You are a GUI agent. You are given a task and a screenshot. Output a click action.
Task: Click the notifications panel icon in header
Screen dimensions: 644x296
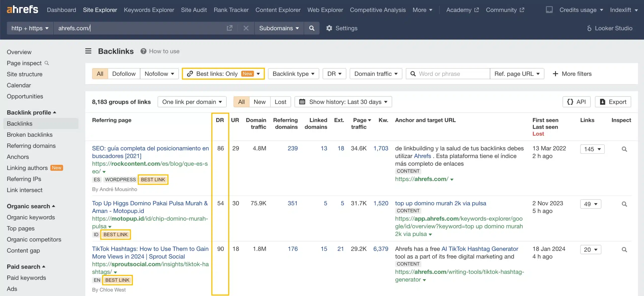point(549,10)
